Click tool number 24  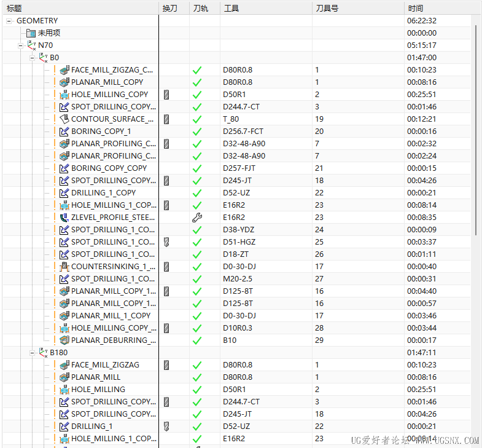point(319,230)
